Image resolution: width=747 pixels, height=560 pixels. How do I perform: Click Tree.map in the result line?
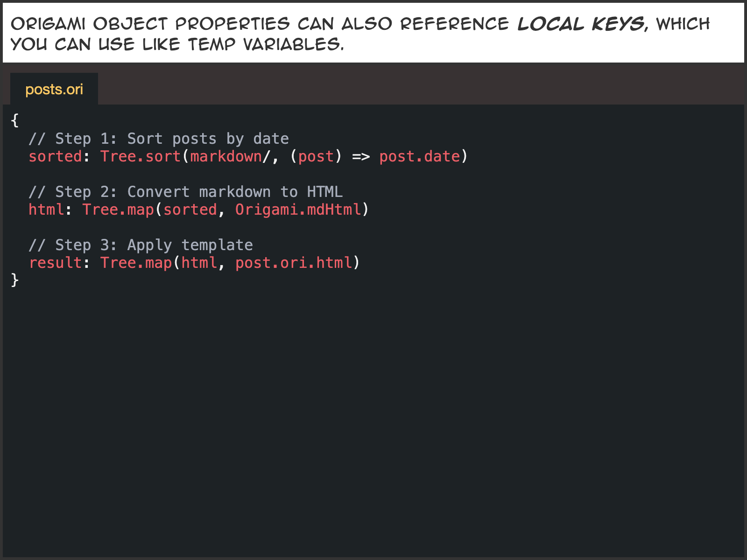pyautogui.click(x=136, y=263)
